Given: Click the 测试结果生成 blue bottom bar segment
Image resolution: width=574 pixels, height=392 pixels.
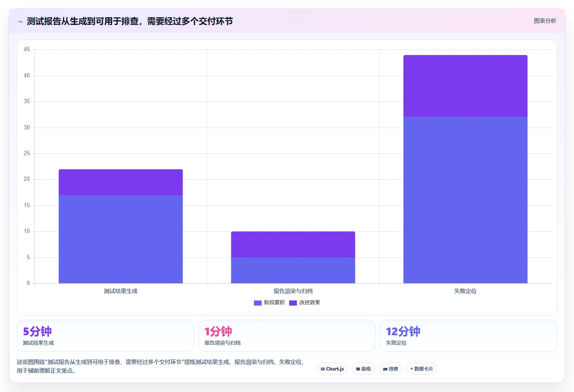Looking at the screenshot, I should (121, 239).
